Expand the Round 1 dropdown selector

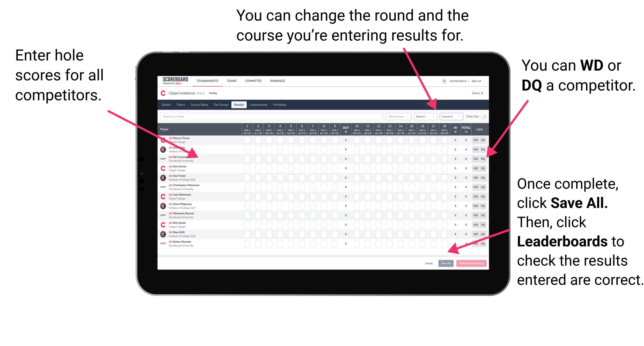(421, 116)
